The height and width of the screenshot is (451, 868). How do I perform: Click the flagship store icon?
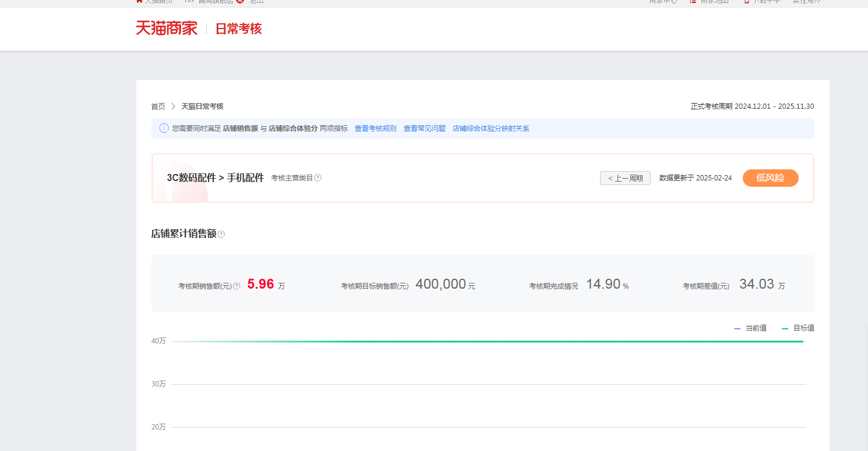188,2
